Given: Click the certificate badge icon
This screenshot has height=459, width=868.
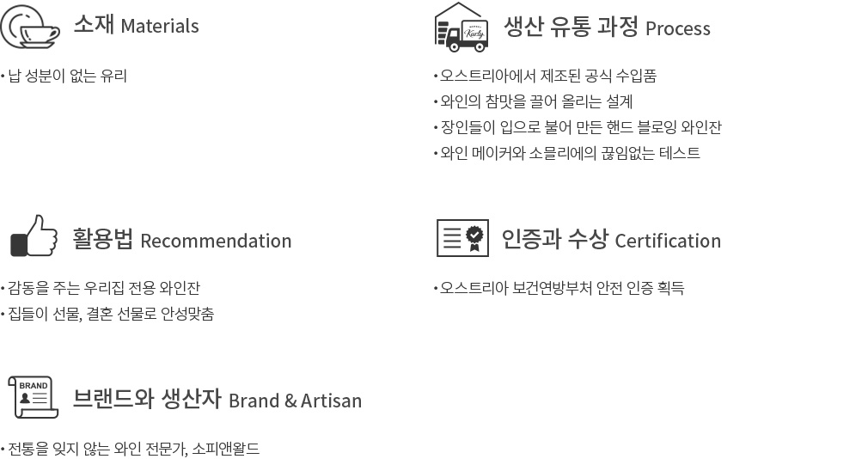Looking at the screenshot, I should tap(462, 238).
